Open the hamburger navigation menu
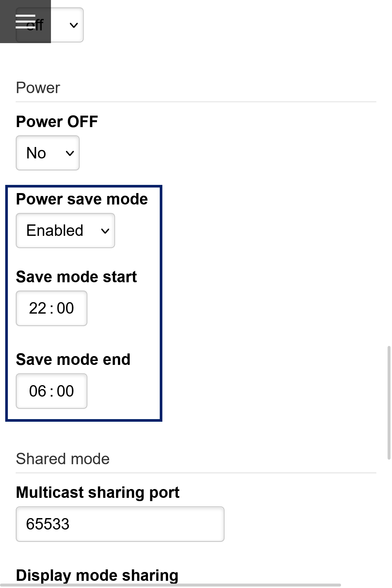392x588 pixels. [25, 21]
